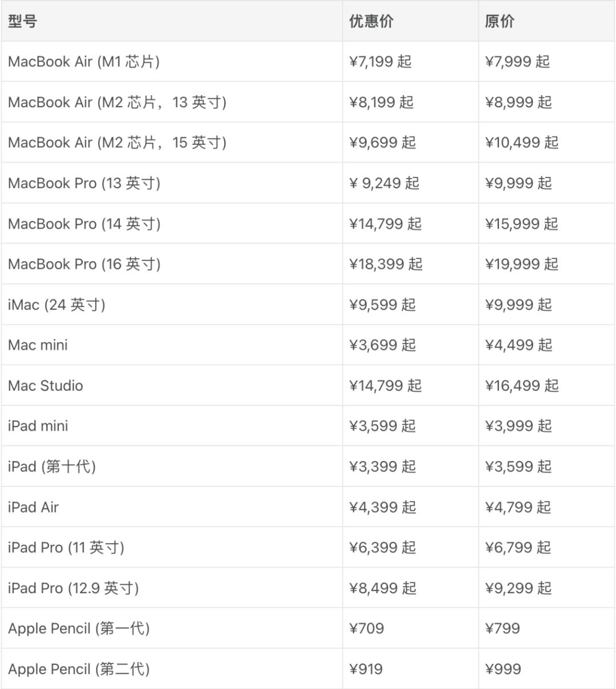Select iPad Pro (11 英寸) model cell
This screenshot has width=616, height=689.
(x=66, y=548)
